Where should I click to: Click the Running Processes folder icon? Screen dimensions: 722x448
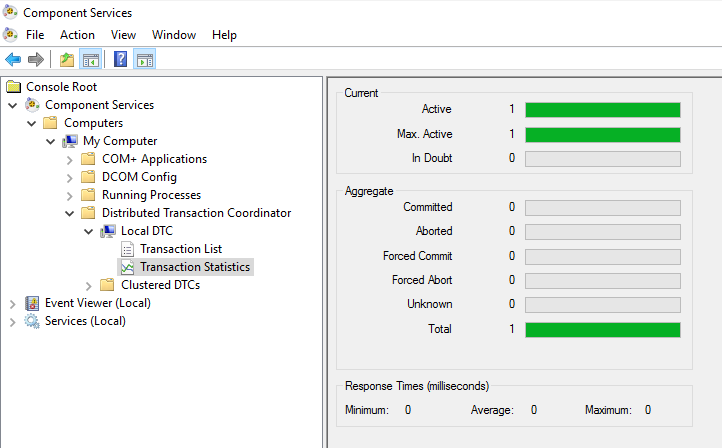pyautogui.click(x=88, y=195)
